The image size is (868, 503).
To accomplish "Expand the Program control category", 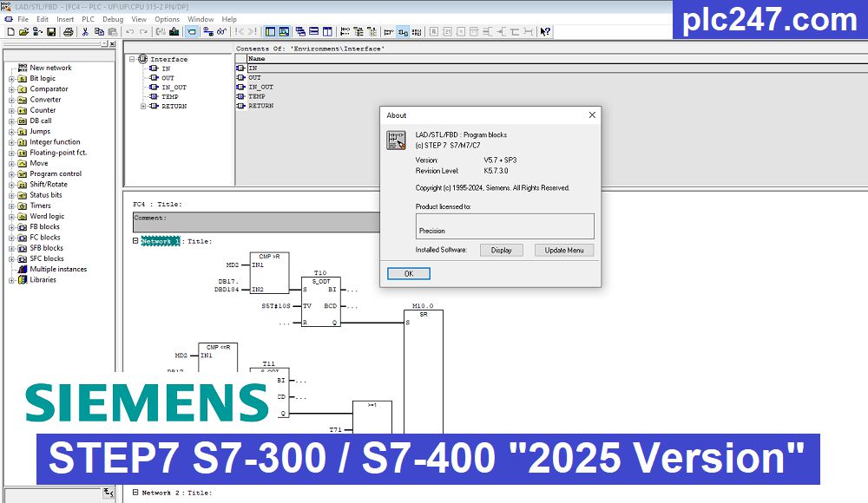I will (x=11, y=174).
